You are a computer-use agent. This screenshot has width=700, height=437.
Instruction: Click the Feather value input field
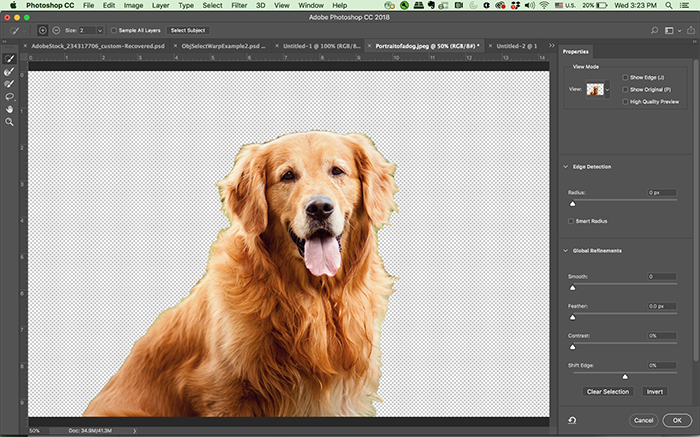[661, 306]
